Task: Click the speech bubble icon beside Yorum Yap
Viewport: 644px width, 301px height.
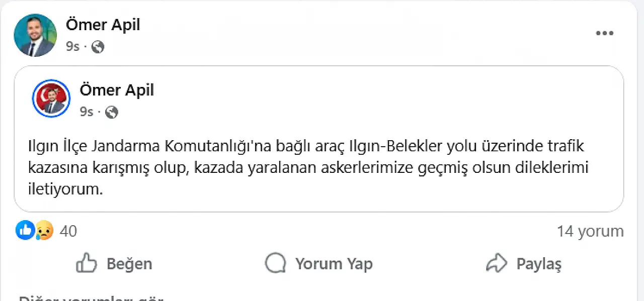Action: click(x=275, y=263)
